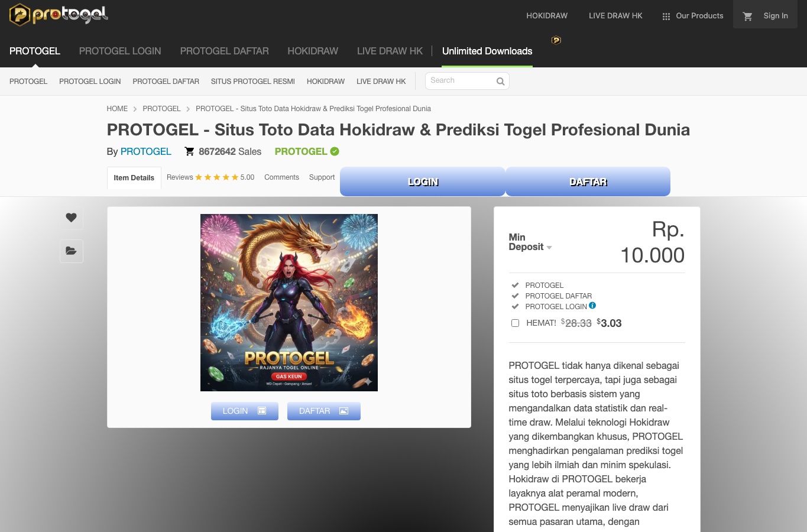Click the blue info icon beside PROTOGEL LOGIN
807x532 pixels.
point(592,306)
